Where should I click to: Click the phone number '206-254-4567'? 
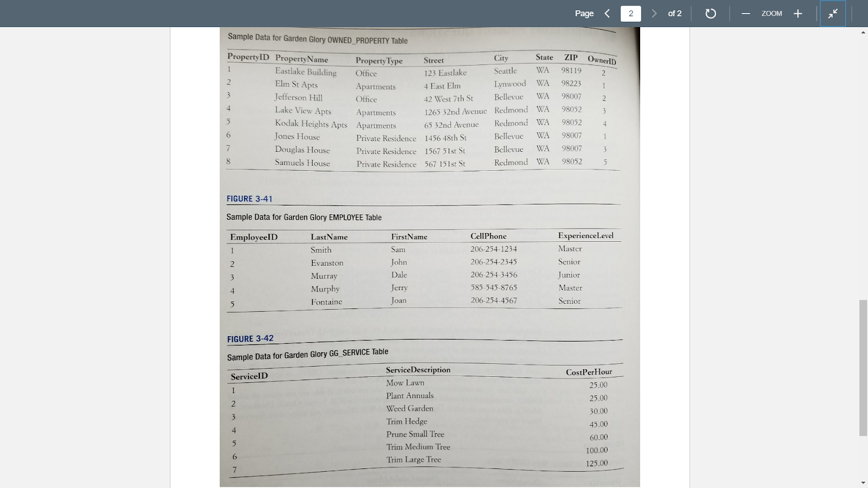tap(494, 300)
